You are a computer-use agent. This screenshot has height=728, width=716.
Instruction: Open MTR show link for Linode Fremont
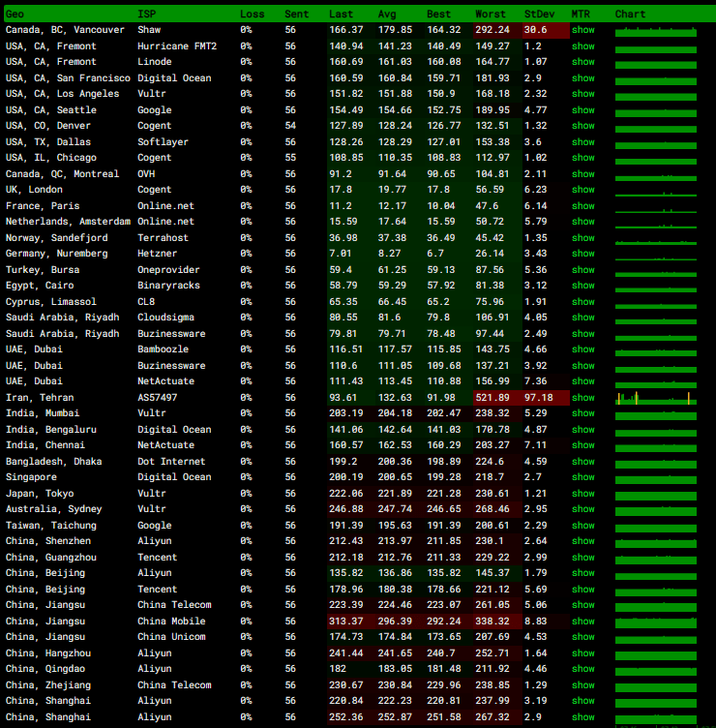582,62
